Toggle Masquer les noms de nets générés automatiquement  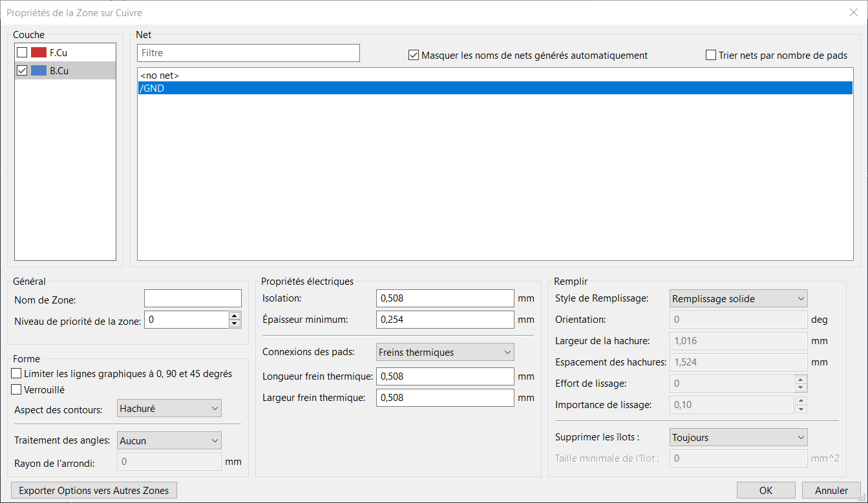(x=414, y=56)
